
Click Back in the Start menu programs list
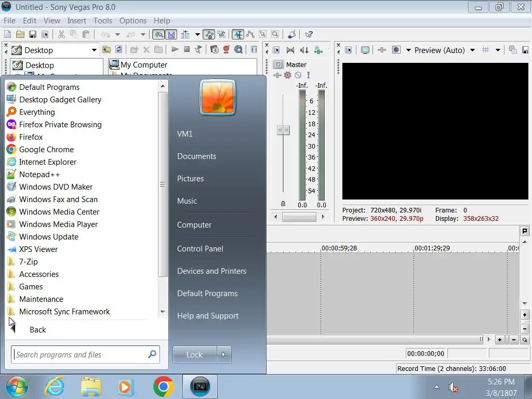(37, 330)
